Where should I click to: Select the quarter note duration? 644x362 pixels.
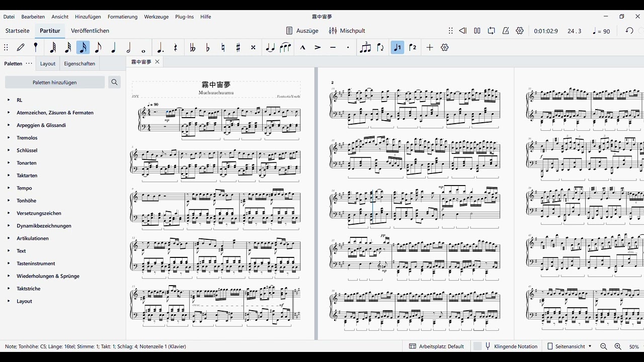pos(113,47)
